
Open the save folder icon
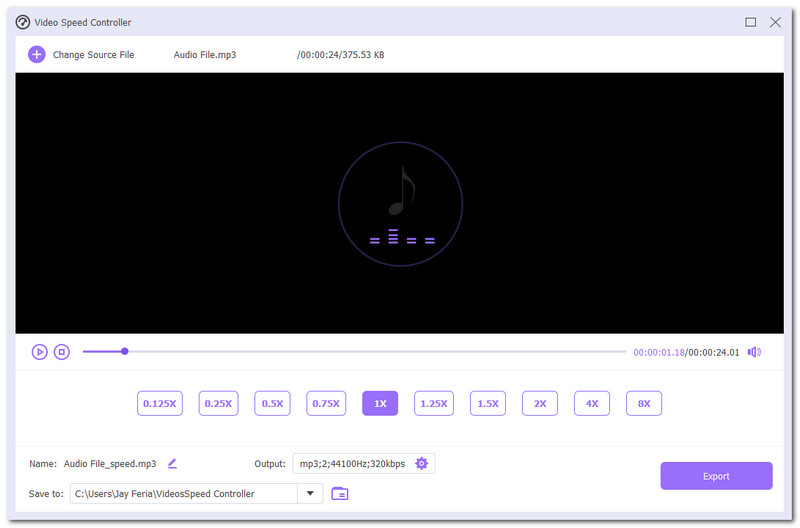click(340, 493)
